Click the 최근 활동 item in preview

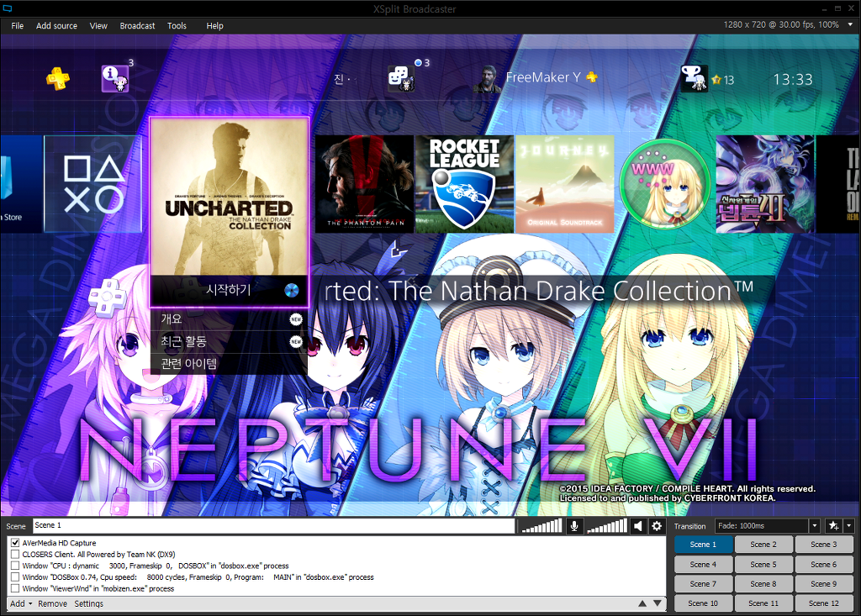pyautogui.click(x=229, y=341)
